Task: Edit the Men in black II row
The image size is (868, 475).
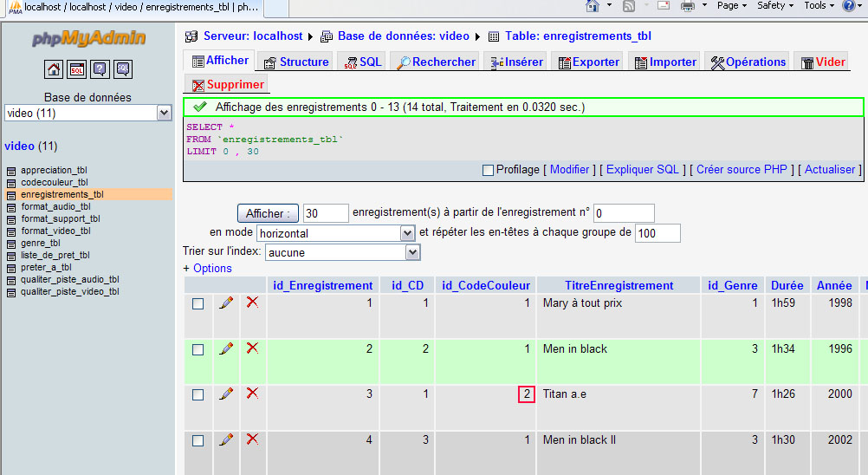Action: tap(226, 440)
